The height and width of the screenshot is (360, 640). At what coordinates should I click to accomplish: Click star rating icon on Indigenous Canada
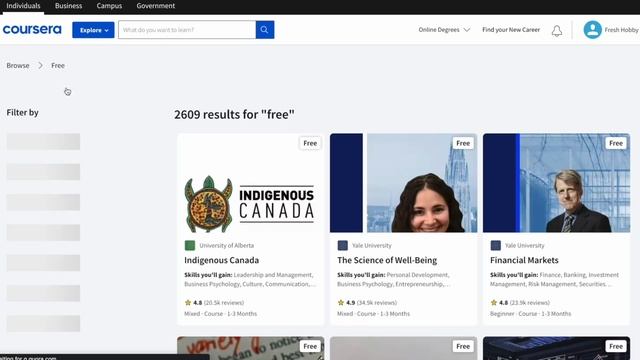pyautogui.click(x=188, y=302)
